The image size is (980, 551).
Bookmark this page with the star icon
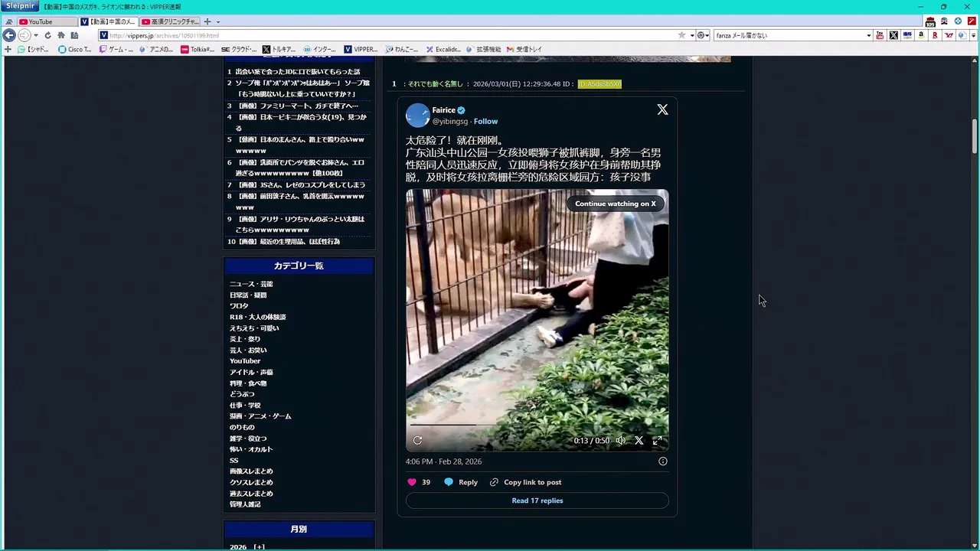click(x=681, y=35)
